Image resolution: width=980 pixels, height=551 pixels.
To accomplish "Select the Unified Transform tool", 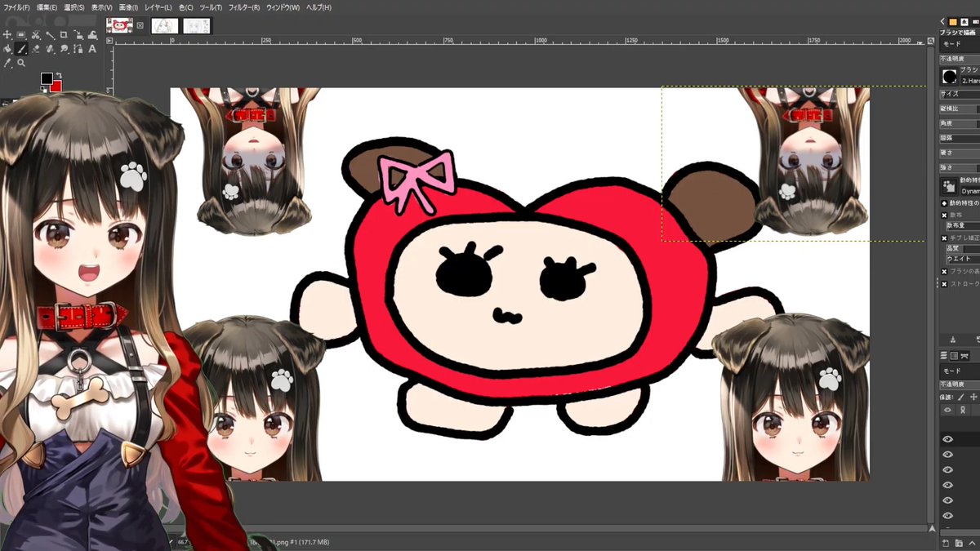I will (78, 34).
